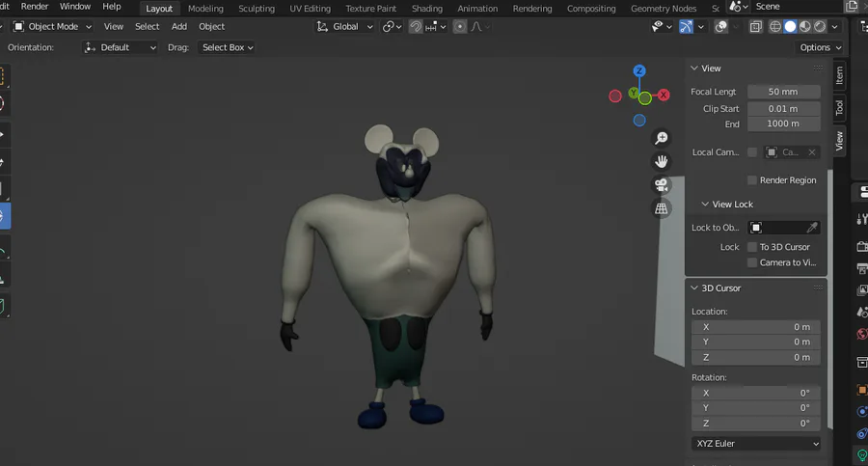
Task: Clear the Local Camera field with X
Action: coord(811,152)
